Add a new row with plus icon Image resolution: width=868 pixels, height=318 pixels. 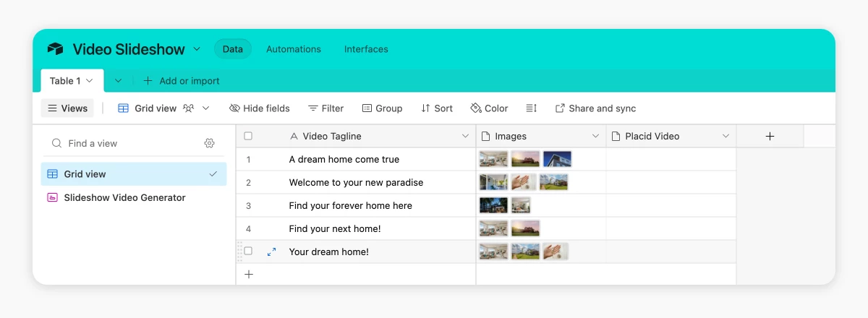pos(249,274)
